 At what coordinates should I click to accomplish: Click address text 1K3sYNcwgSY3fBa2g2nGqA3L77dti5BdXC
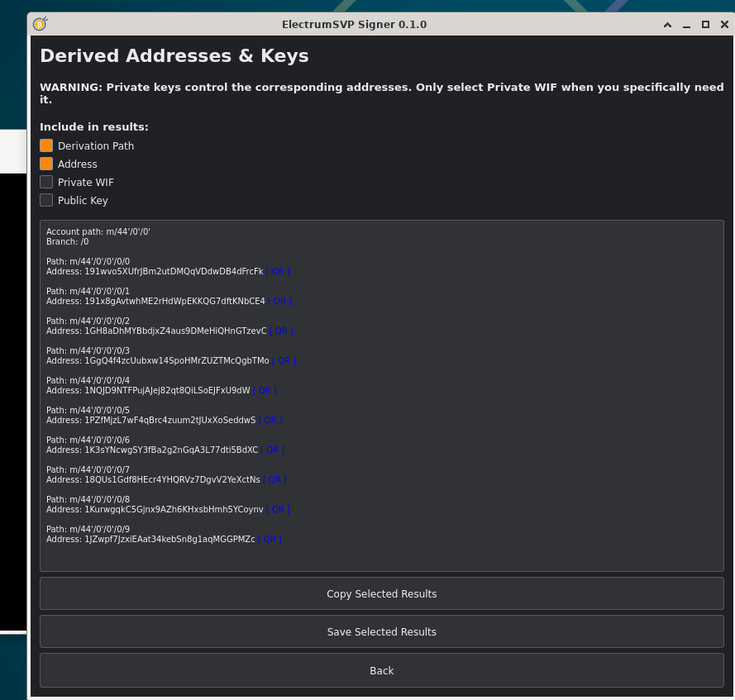click(x=171, y=450)
